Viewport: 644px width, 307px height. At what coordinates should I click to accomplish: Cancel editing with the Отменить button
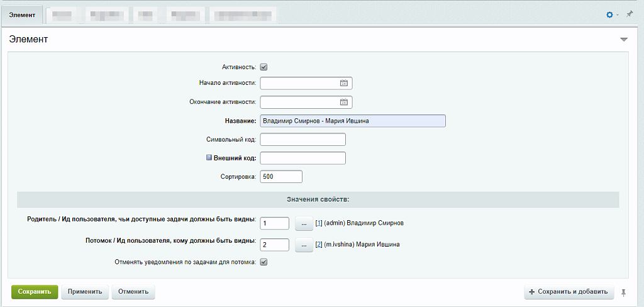click(133, 292)
